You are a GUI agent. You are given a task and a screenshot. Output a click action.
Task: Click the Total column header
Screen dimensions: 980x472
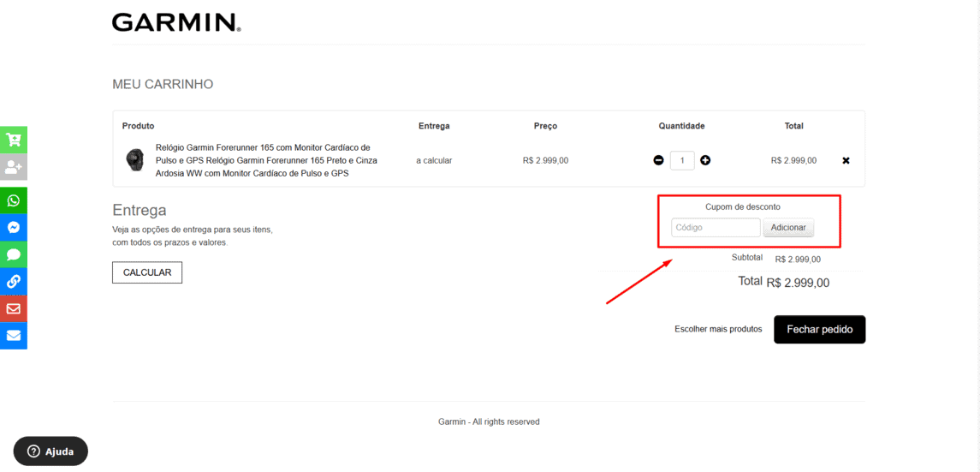tap(793, 126)
